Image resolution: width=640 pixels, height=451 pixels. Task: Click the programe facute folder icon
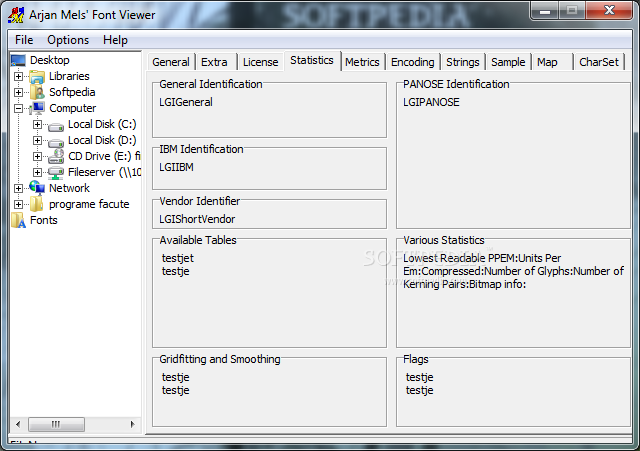pos(36,204)
